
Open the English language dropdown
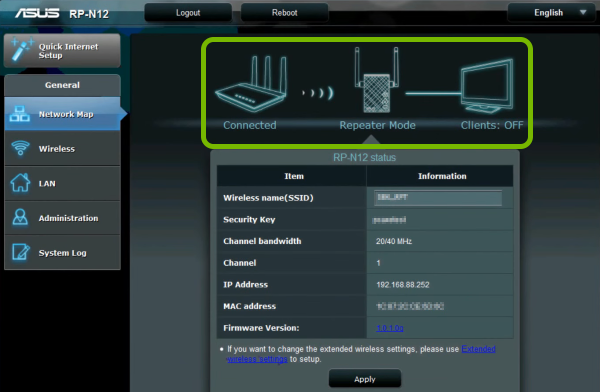pos(551,13)
